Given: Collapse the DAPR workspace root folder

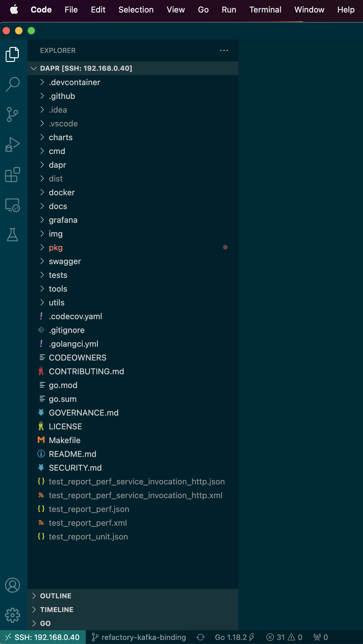Looking at the screenshot, I should click(x=133, y=68).
